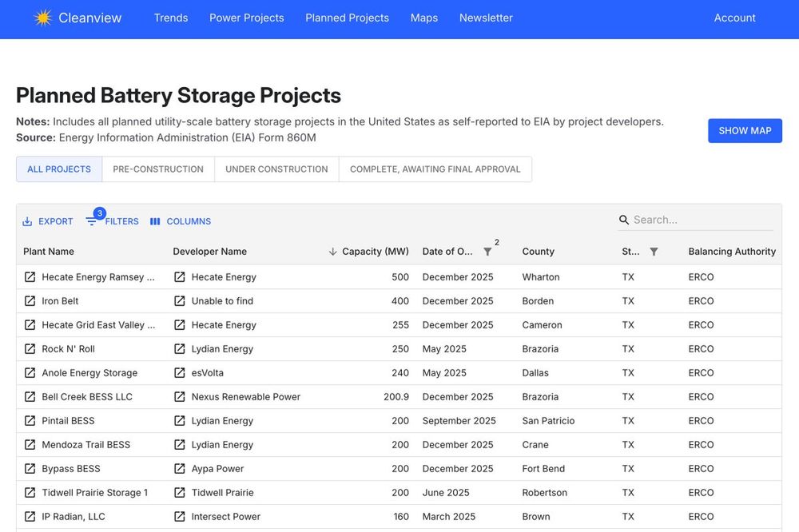Image resolution: width=799 pixels, height=532 pixels.
Task: Click Anole Energy Storage plant name
Action: click(x=89, y=372)
